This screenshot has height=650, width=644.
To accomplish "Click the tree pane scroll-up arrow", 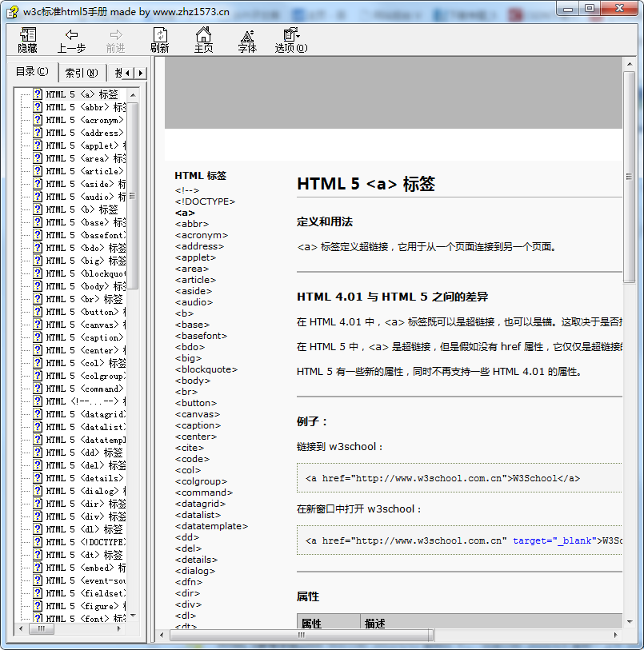I will point(133,95).
